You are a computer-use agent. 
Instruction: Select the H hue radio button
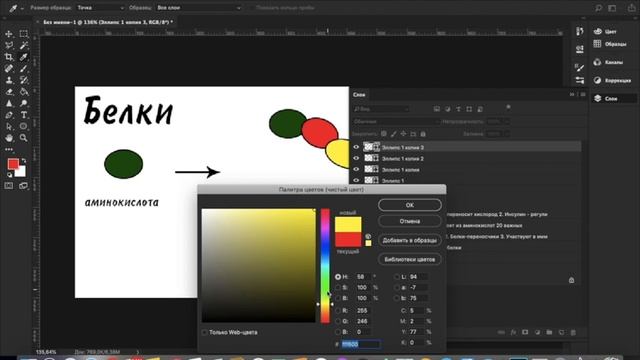click(338, 277)
